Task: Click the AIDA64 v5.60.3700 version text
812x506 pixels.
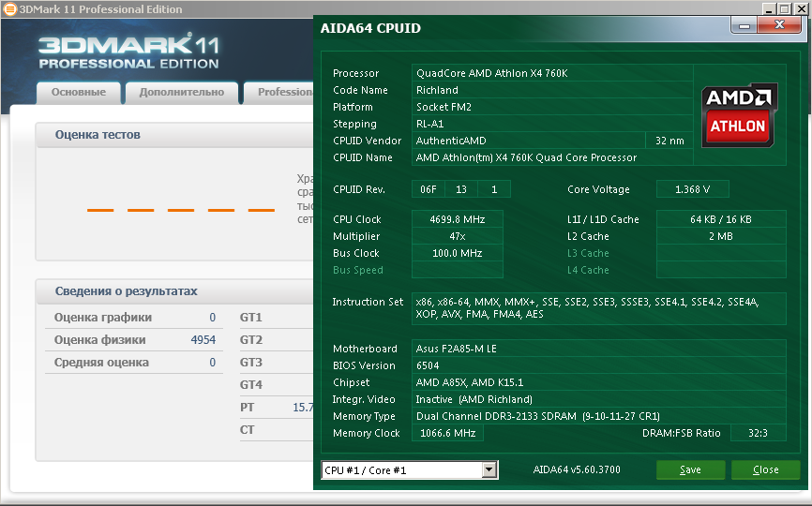Action: pyautogui.click(x=577, y=469)
